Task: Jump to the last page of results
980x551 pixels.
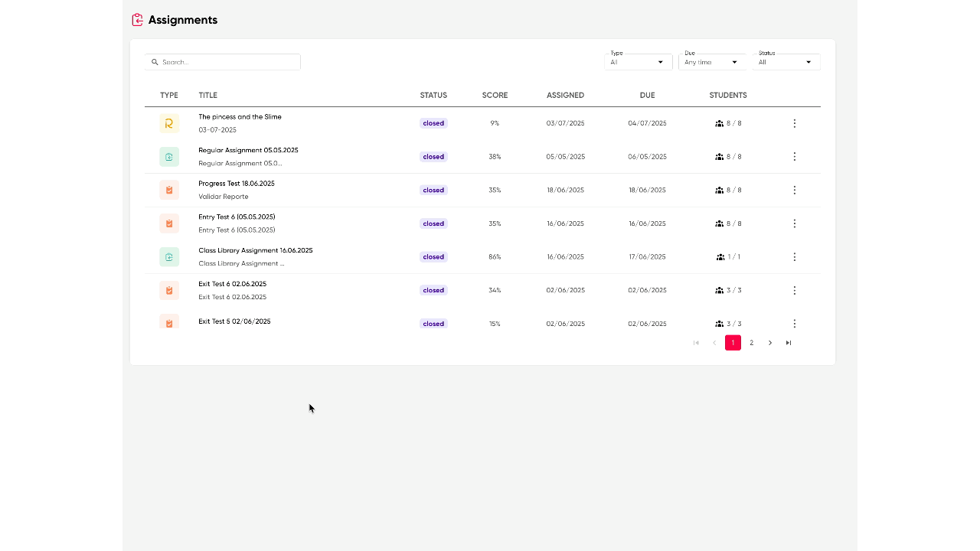Action: (789, 343)
